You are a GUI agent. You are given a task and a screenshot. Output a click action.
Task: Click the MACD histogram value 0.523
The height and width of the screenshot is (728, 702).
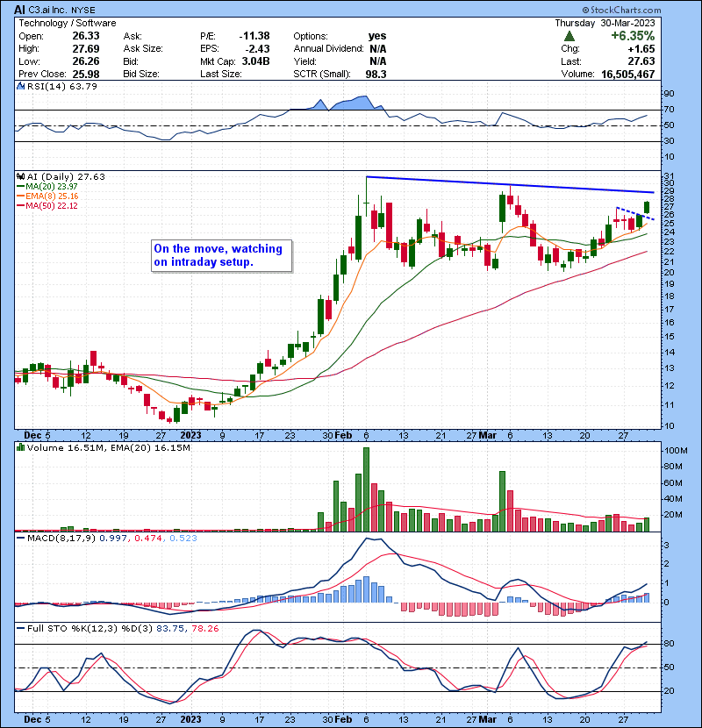(183, 539)
